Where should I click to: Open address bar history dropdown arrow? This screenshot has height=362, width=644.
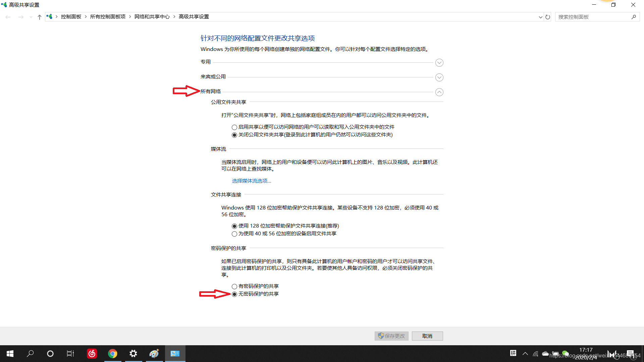tap(540, 17)
